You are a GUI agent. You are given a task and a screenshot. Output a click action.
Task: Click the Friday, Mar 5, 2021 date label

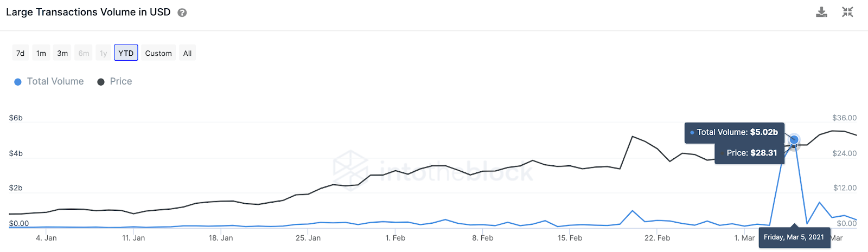[794, 237]
